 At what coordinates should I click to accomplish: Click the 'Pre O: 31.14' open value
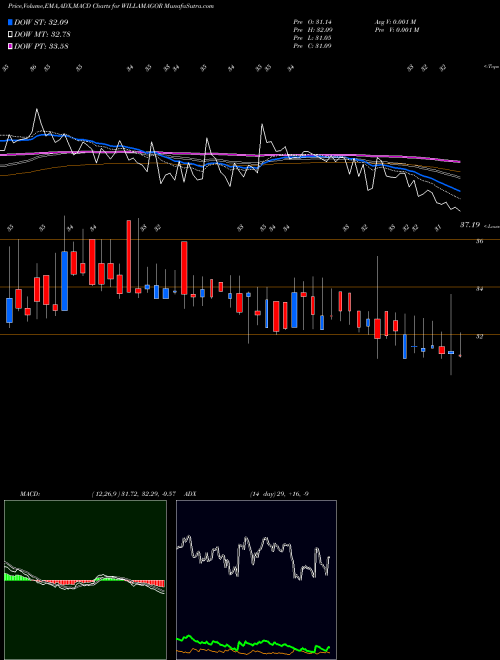(313, 22)
